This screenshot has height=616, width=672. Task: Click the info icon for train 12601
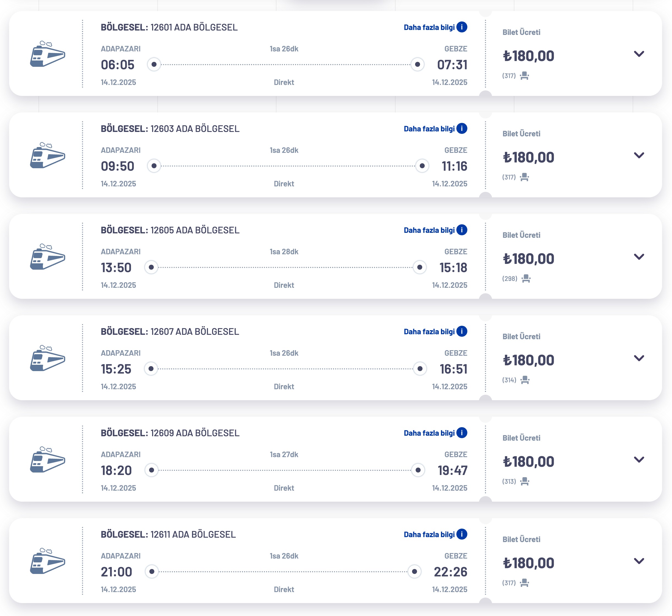[462, 27]
